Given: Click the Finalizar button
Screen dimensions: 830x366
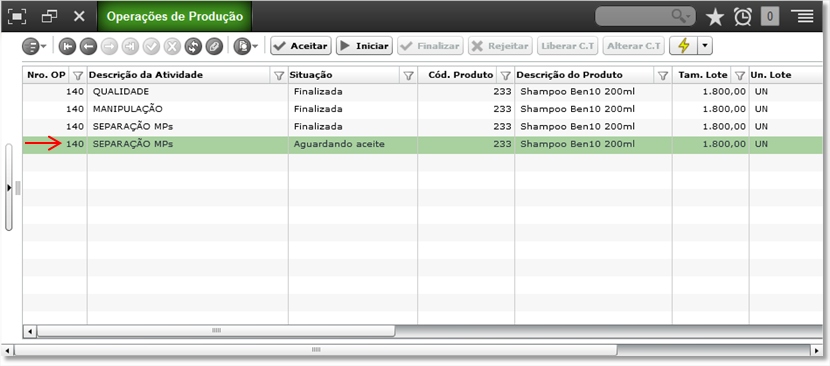Looking at the screenshot, I should pyautogui.click(x=430, y=46).
